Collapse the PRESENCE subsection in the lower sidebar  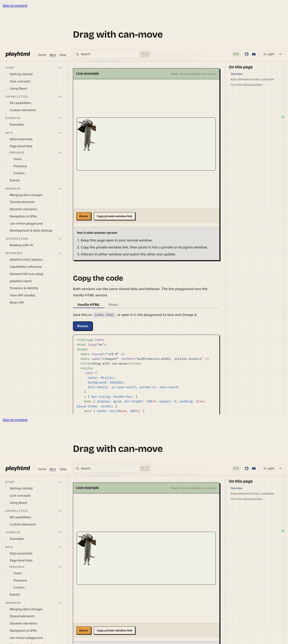click(59, 567)
